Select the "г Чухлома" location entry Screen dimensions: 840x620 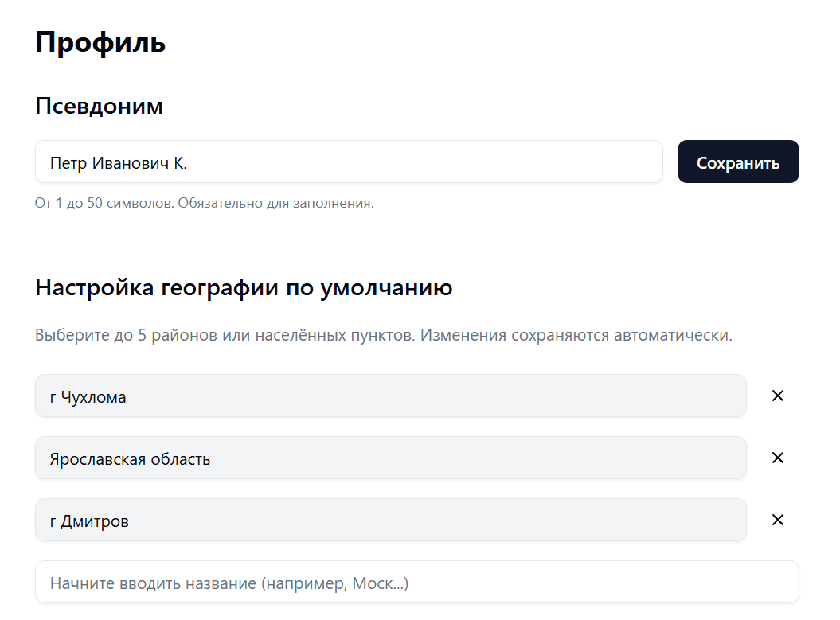pyautogui.click(x=390, y=396)
